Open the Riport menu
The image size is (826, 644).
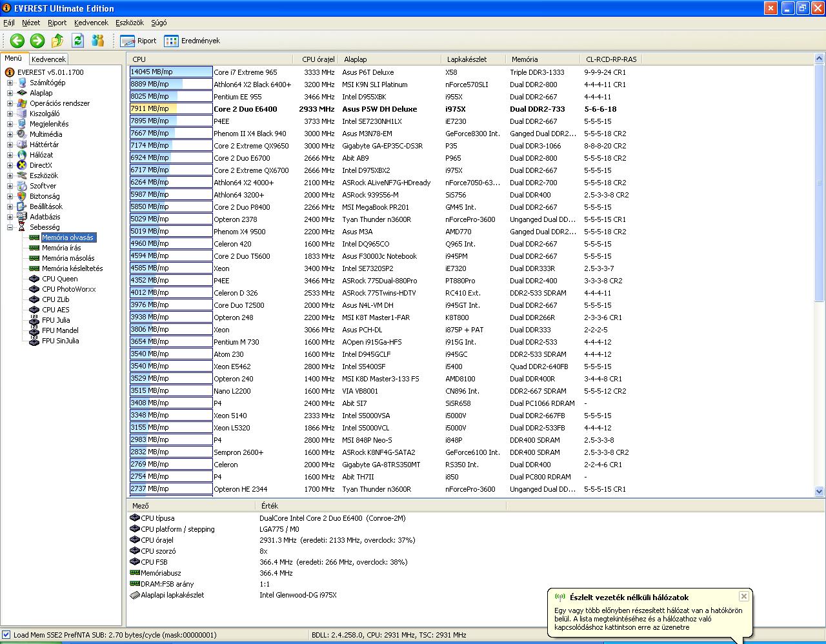(57, 23)
